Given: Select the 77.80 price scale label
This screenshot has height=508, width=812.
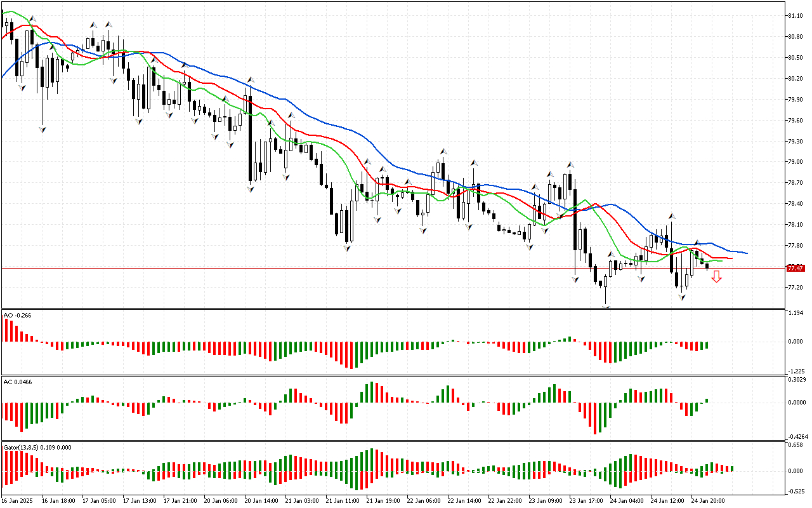Looking at the screenshot, I should click(x=796, y=246).
